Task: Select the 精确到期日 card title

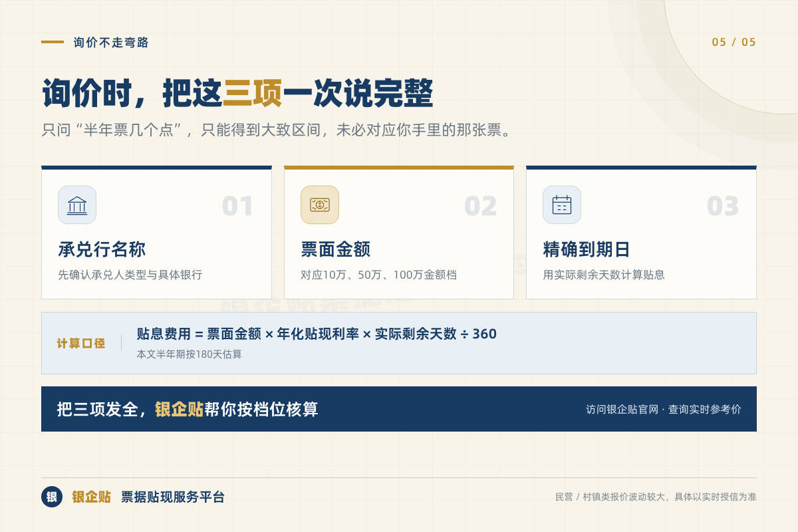Action: click(587, 250)
